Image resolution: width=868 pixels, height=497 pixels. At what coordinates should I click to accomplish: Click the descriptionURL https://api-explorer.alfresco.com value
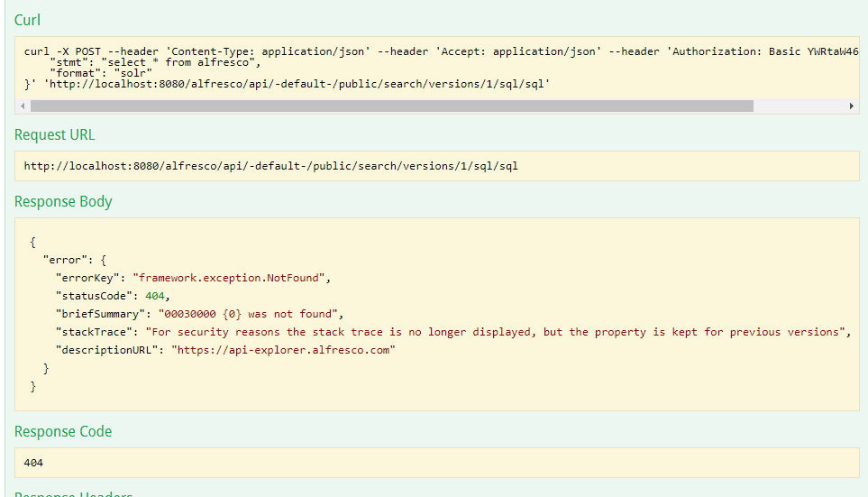(x=283, y=350)
